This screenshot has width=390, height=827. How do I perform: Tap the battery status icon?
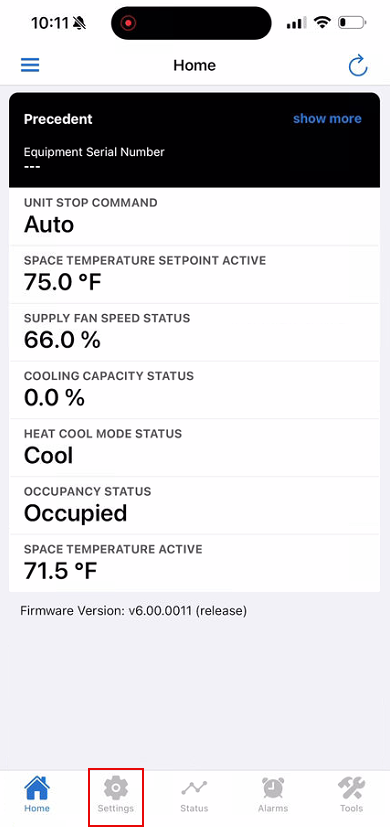(352, 23)
